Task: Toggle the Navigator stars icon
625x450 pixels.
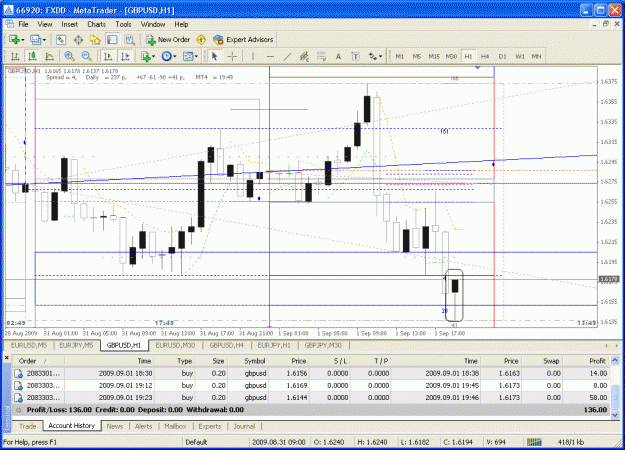Action: pyautogui.click(x=95, y=39)
